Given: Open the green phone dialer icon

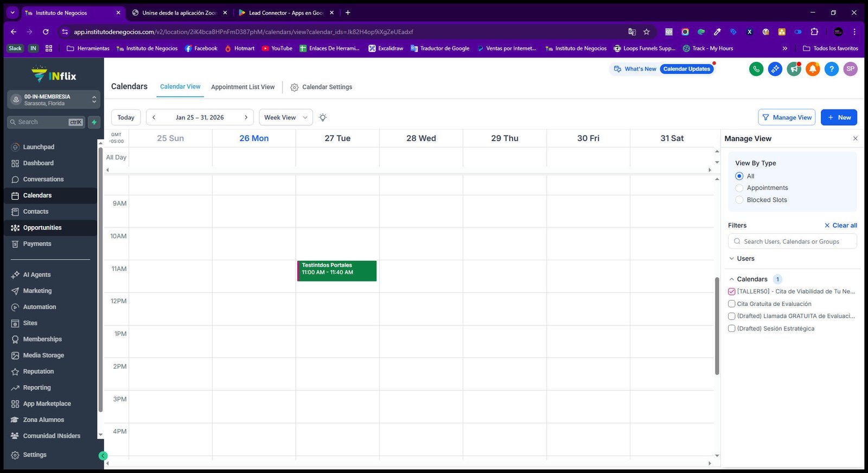Looking at the screenshot, I should click(756, 69).
